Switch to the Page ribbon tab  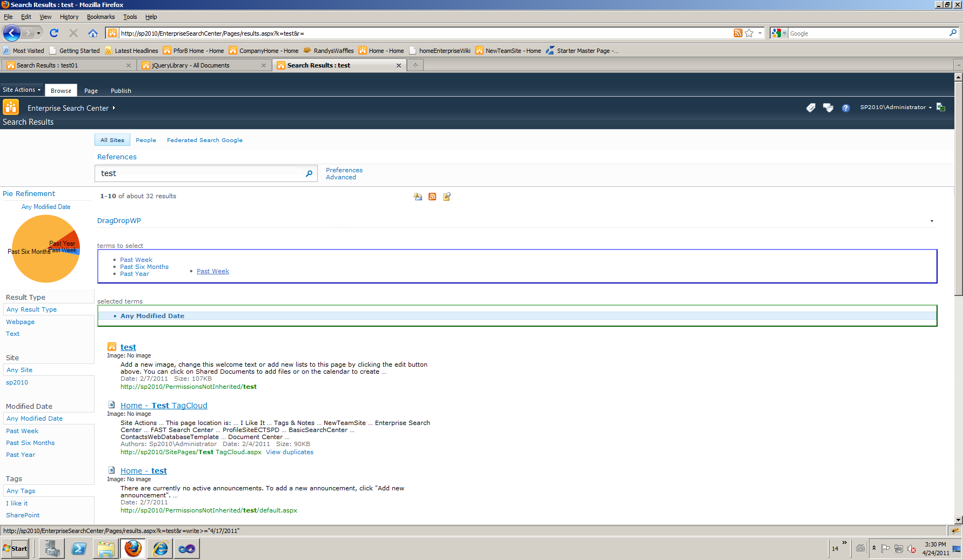tap(91, 91)
